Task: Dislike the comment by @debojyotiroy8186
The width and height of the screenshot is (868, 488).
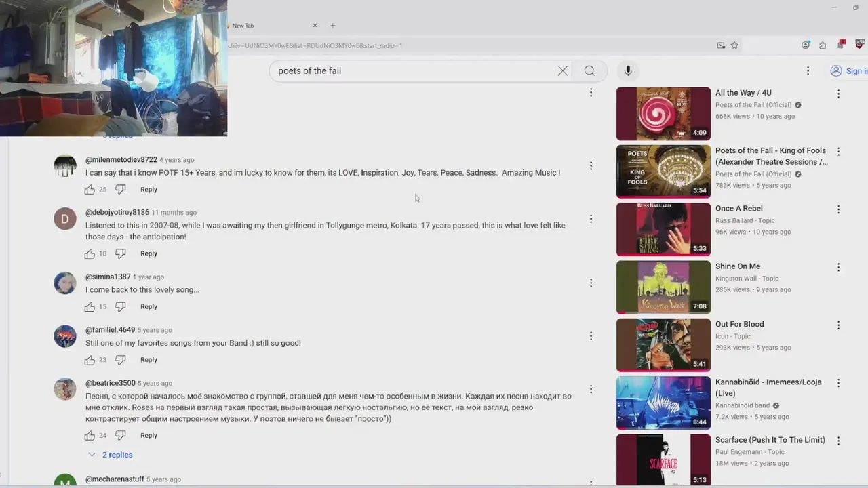Action: click(x=120, y=253)
